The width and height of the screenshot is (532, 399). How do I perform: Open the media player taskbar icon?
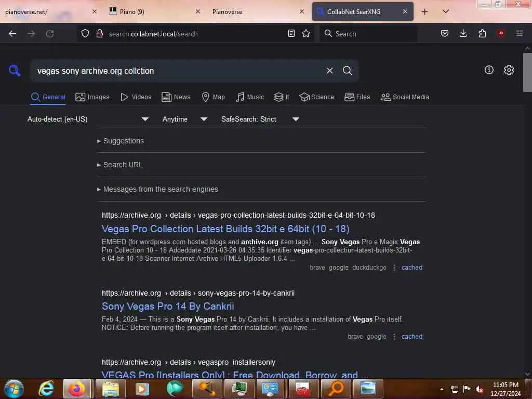(142, 389)
